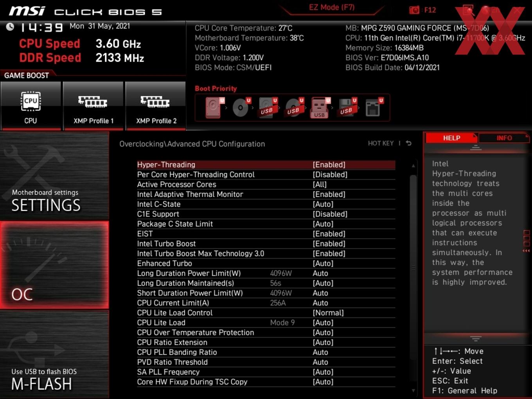The height and width of the screenshot is (399, 532).
Task: Click the 256A CPU Current Limit value
Action: [x=278, y=303]
